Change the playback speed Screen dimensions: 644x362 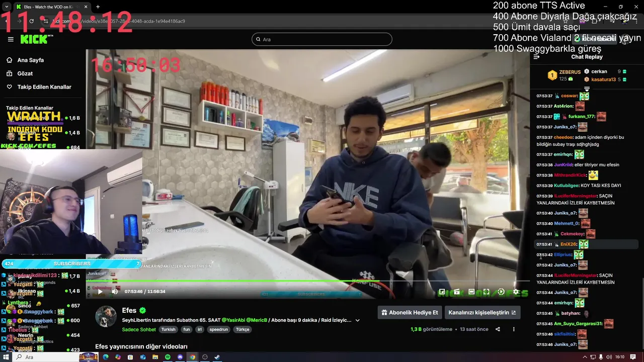click(x=501, y=292)
